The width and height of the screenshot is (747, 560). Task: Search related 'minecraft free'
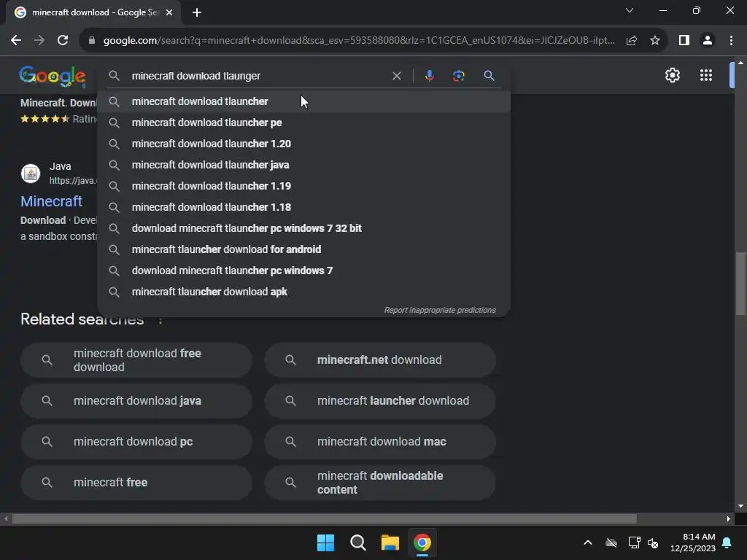pos(136,483)
